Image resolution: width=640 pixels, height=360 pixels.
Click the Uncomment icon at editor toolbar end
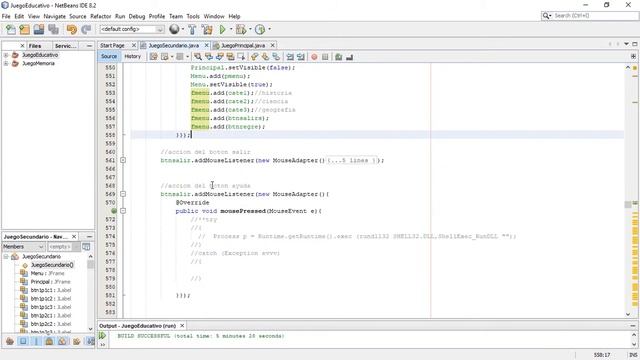coord(349,57)
